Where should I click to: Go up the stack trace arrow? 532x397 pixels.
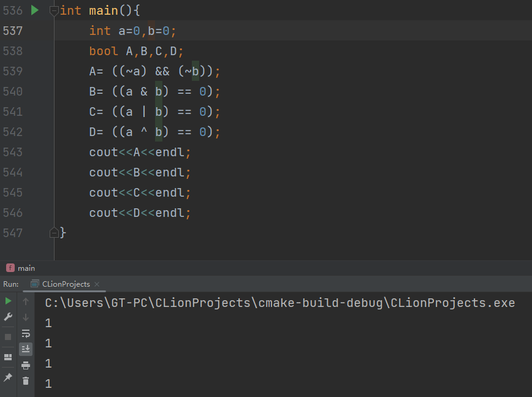point(26,301)
